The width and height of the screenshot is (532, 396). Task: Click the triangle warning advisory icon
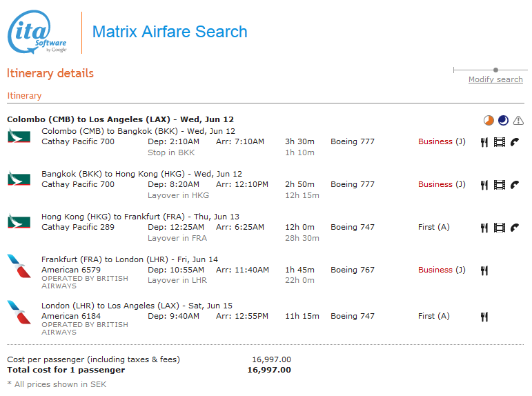tap(518, 120)
